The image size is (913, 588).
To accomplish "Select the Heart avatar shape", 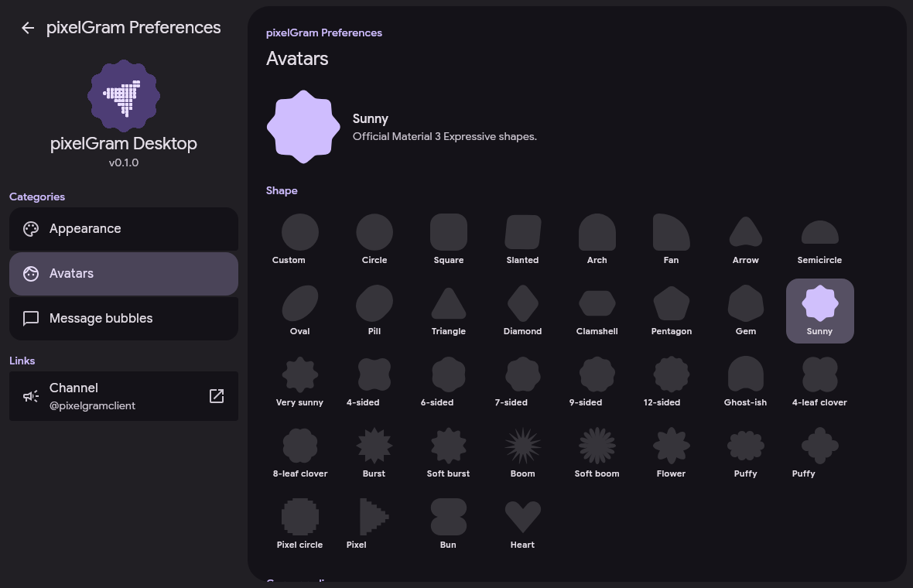I will [523, 524].
